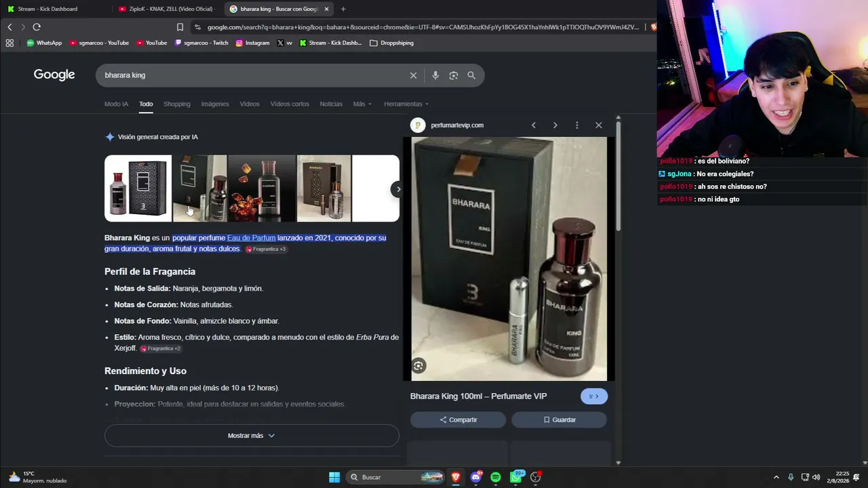Open Discord from the taskbar

(476, 477)
